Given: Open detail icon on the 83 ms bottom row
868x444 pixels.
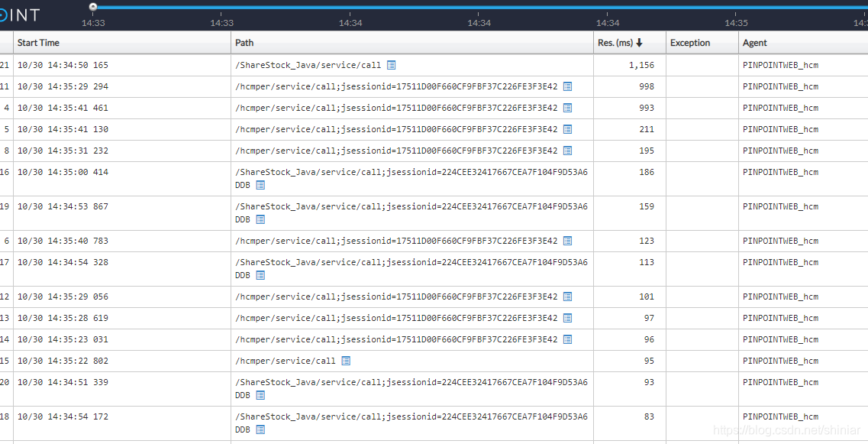Looking at the screenshot, I should point(260,429).
